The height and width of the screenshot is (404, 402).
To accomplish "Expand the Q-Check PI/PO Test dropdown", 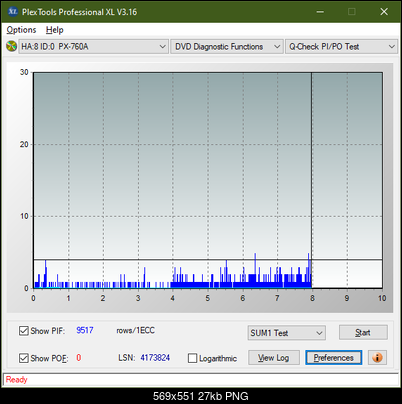I will [x=341, y=47].
